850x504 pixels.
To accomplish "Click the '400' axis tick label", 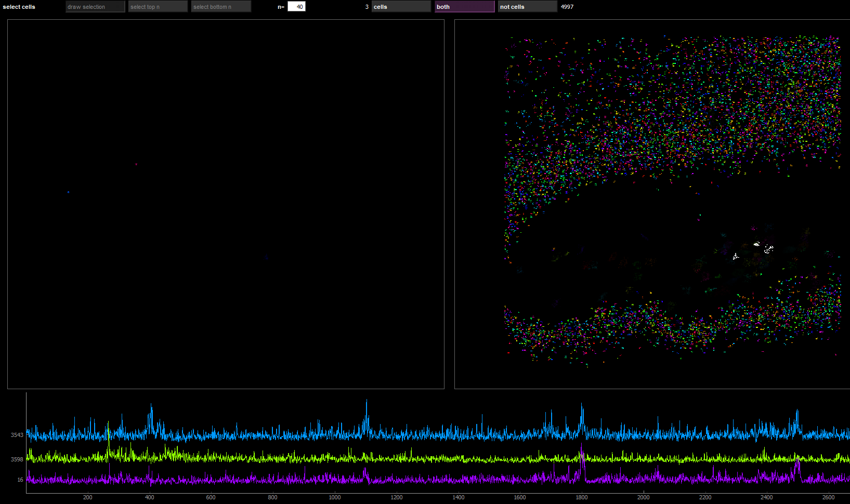I will pos(150,497).
